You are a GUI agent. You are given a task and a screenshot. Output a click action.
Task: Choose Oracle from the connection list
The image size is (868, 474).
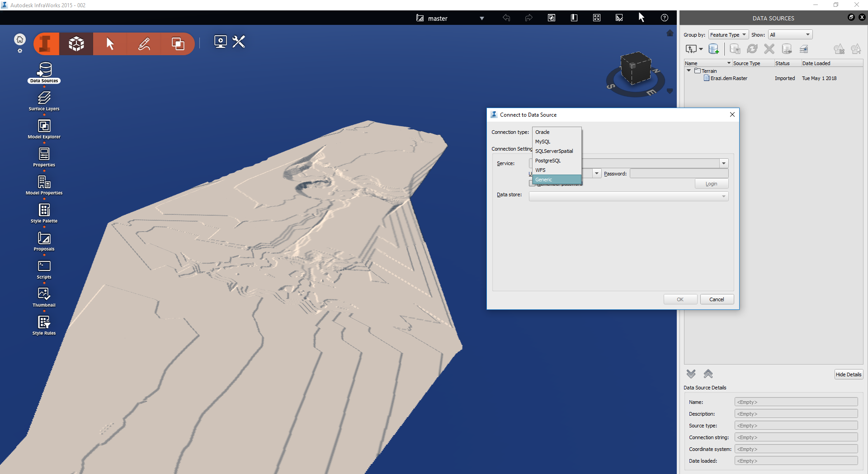click(x=542, y=132)
